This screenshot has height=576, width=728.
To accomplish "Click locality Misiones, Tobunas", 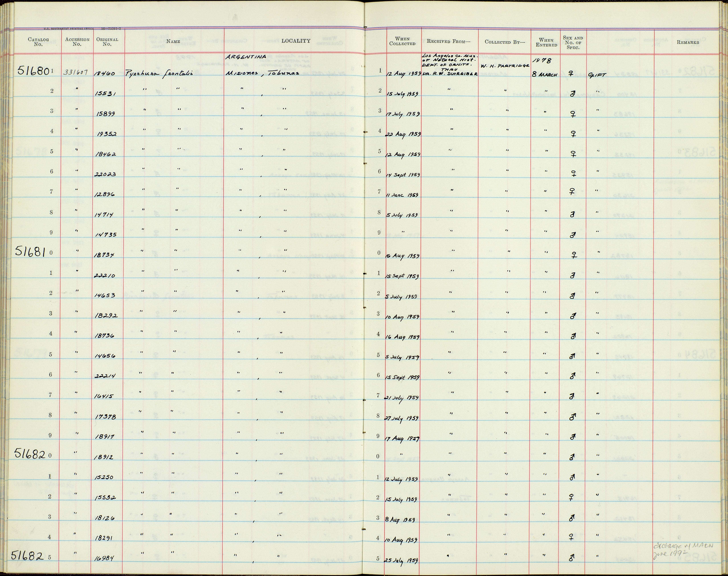I will (x=263, y=74).
